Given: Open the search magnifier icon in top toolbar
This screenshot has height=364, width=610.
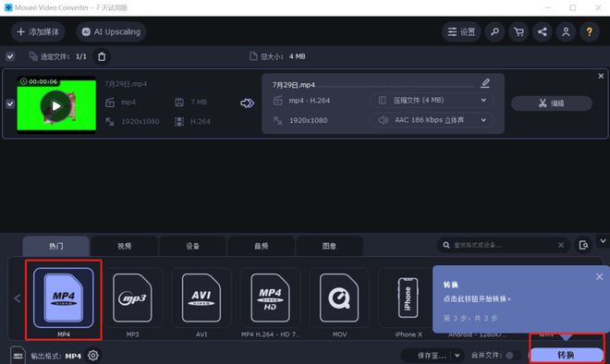Looking at the screenshot, I should click(494, 32).
